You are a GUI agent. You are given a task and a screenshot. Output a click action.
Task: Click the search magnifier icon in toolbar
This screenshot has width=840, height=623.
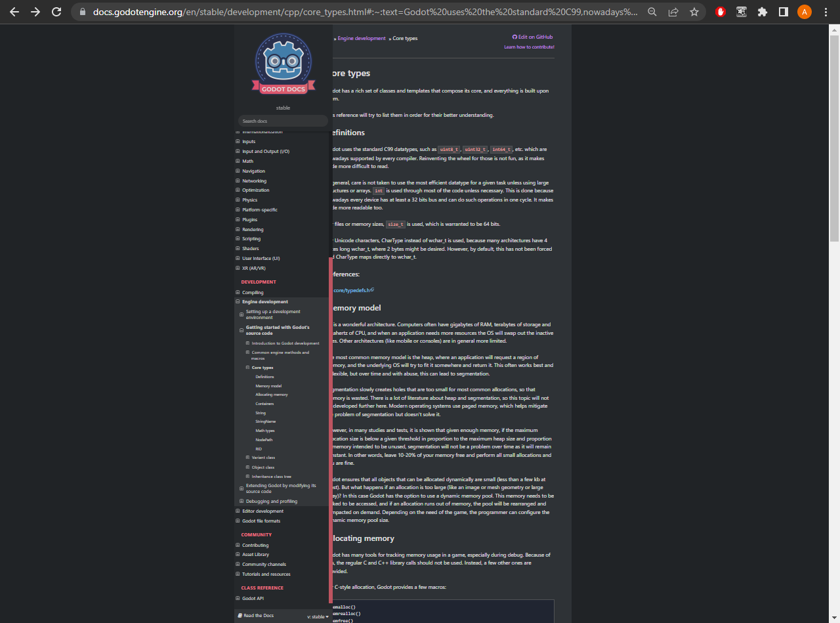coord(652,11)
